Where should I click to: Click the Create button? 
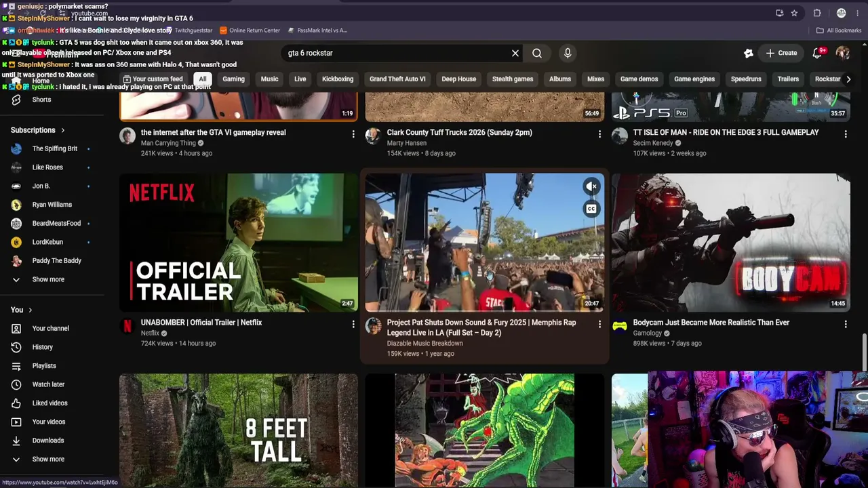click(781, 53)
